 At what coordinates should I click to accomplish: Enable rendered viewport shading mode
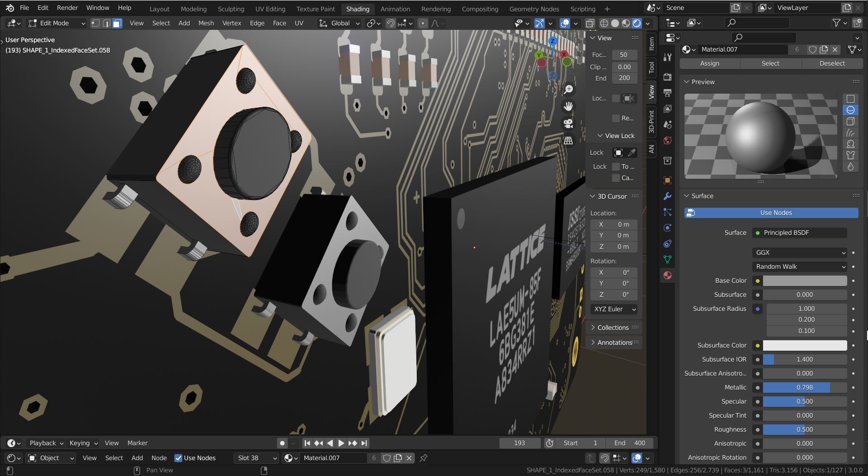tap(637, 24)
